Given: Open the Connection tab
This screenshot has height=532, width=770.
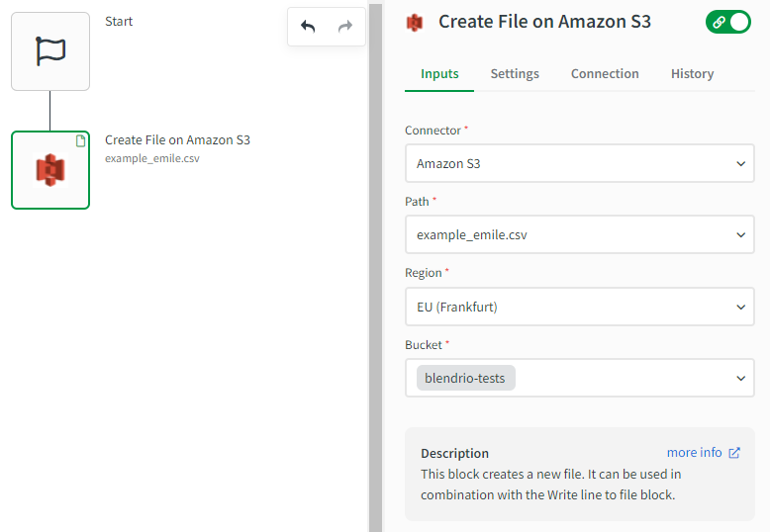Looking at the screenshot, I should 605,74.
